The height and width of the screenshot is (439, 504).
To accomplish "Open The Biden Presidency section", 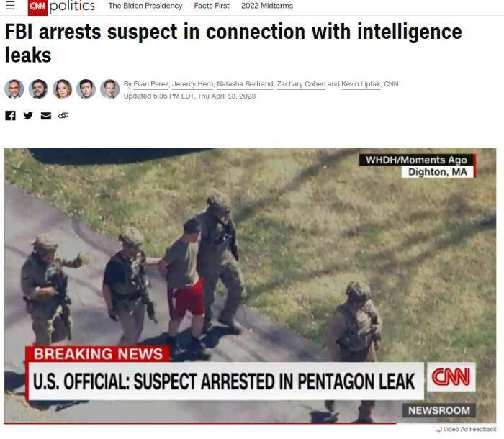I will pyautogui.click(x=145, y=6).
